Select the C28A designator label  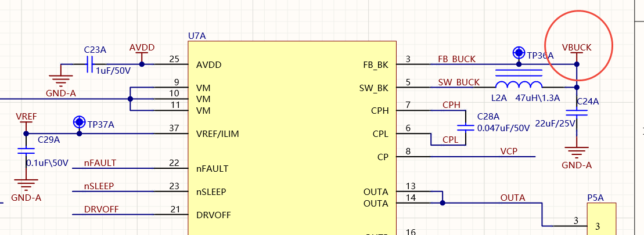(x=488, y=117)
